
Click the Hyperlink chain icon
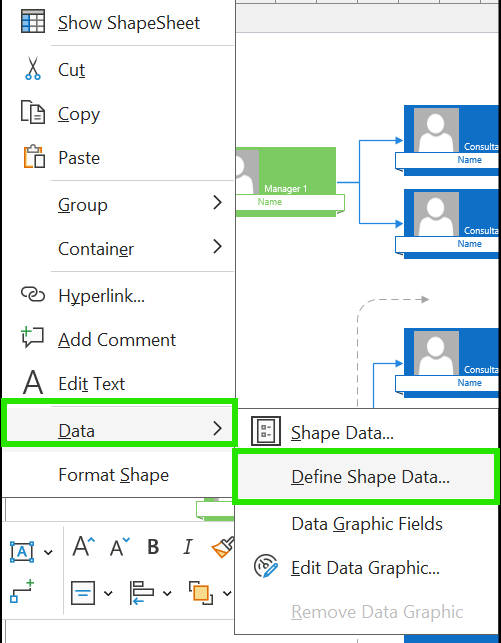(x=32, y=294)
